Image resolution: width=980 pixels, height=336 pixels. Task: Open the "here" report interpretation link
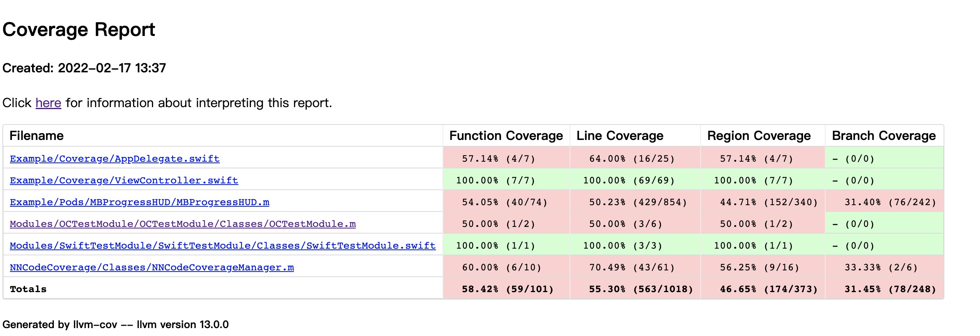48,103
